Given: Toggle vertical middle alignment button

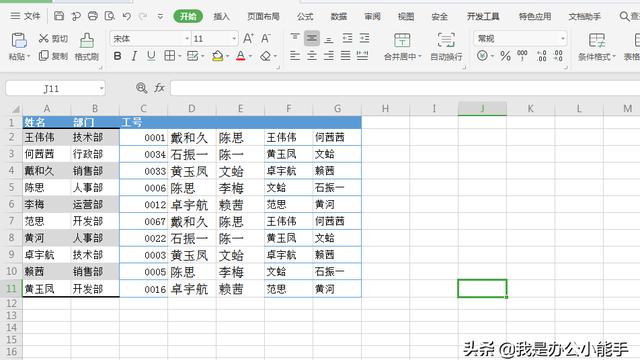Looking at the screenshot, I should pos(312,38).
